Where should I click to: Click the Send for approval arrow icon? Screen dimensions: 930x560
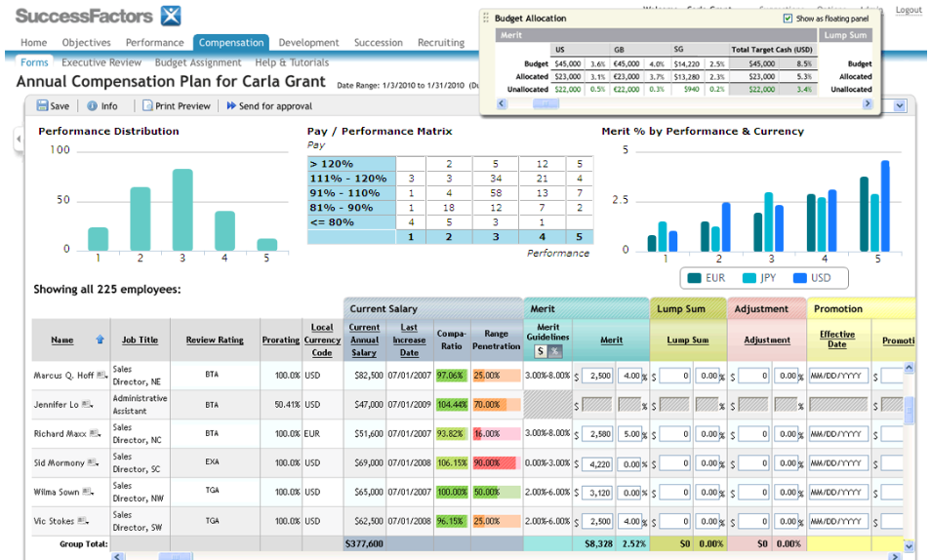pos(231,106)
